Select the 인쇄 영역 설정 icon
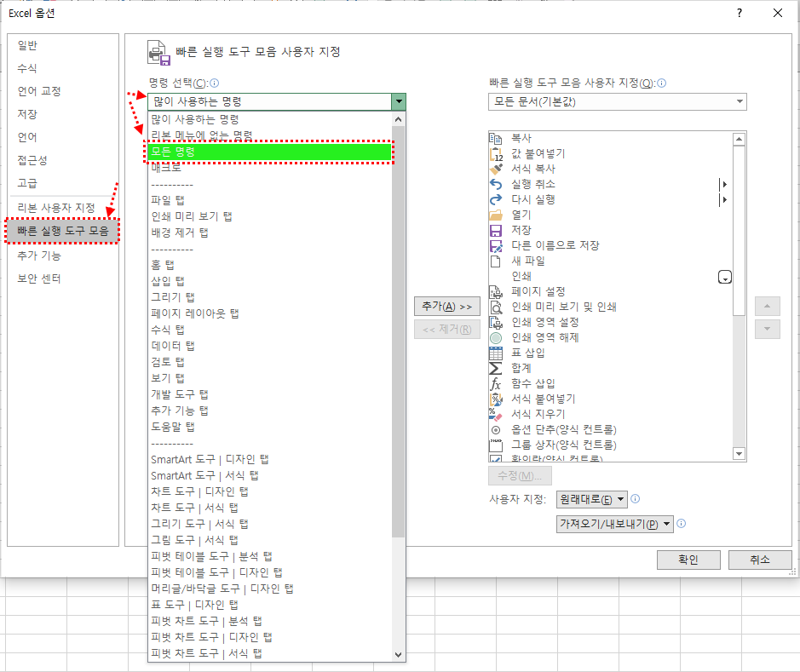The image size is (800, 672). (495, 322)
